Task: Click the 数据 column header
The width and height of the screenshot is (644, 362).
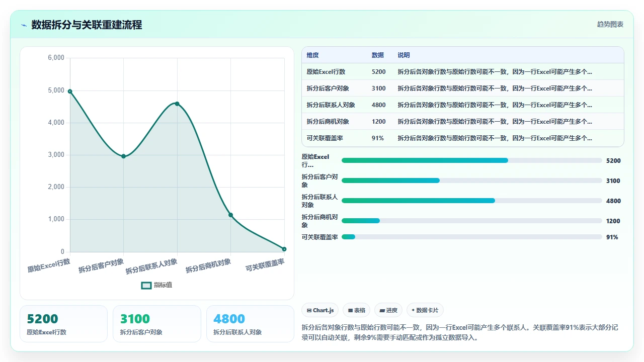Action: [x=378, y=55]
